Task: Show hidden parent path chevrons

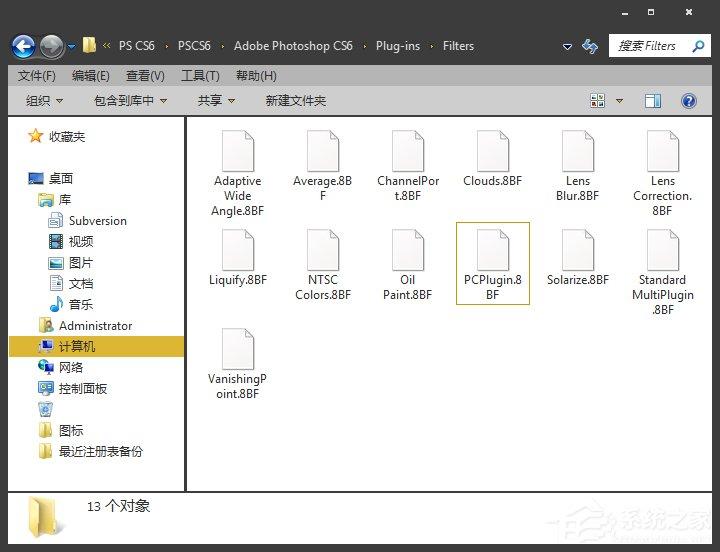Action: coord(106,45)
